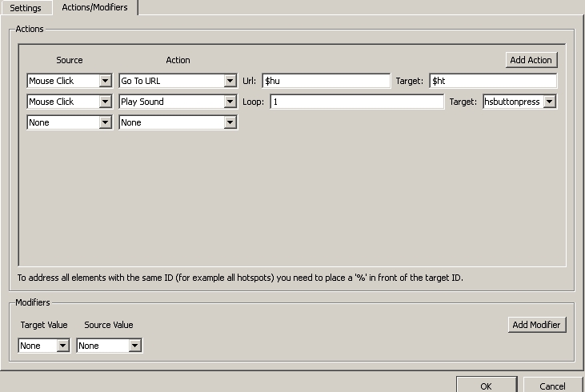Open the Go To URL action dropdown
585x392 pixels.
(x=178, y=81)
